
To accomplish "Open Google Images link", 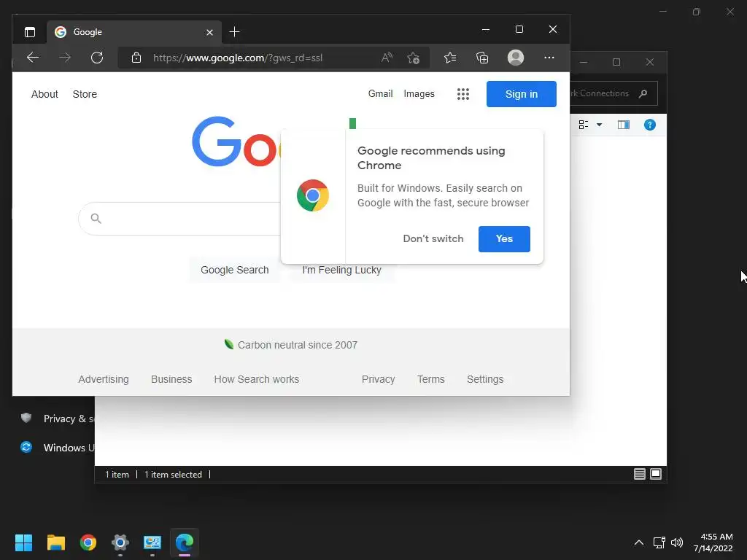I will click(419, 94).
